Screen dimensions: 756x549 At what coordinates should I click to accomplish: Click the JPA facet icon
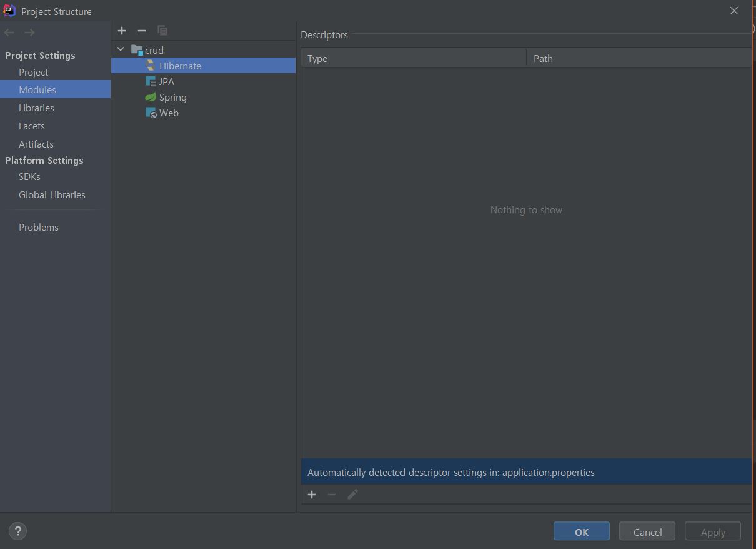tap(151, 81)
